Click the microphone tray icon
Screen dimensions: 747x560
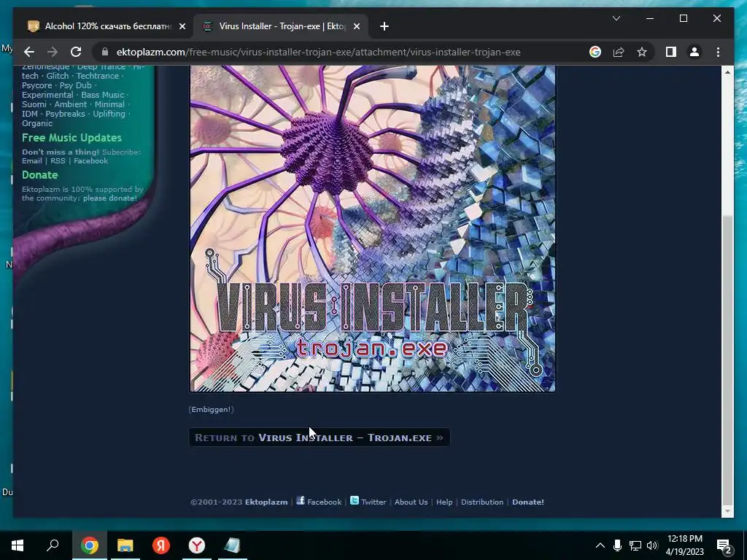[617, 545]
